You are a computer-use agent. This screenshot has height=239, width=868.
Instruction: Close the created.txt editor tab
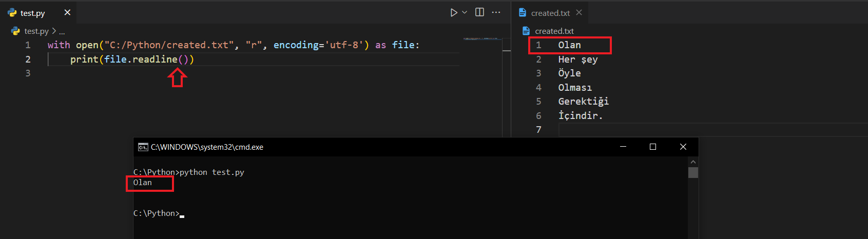pos(579,12)
